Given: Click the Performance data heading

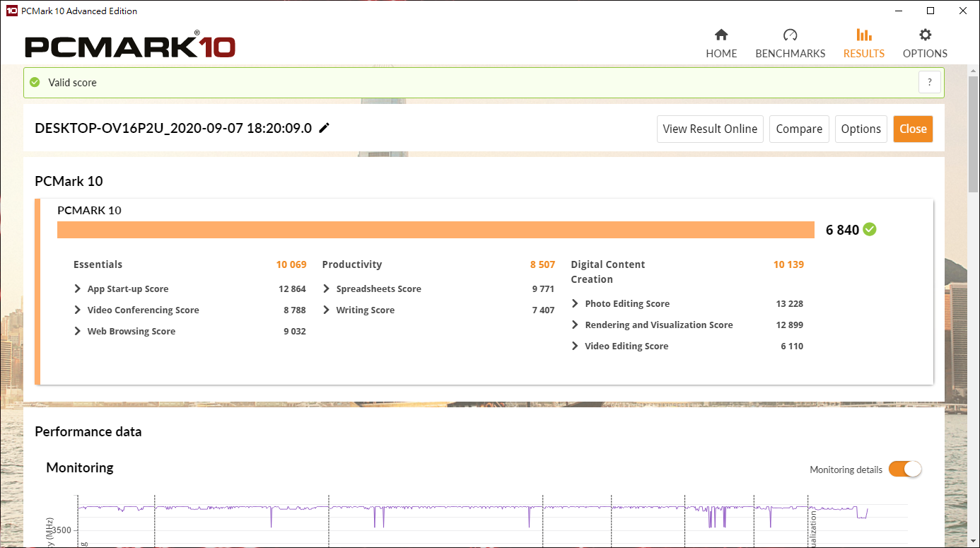Looking at the screenshot, I should coord(88,431).
